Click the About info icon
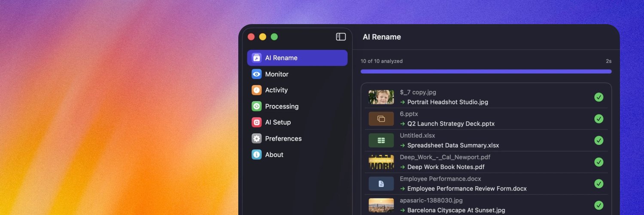644x215 pixels. click(257, 154)
